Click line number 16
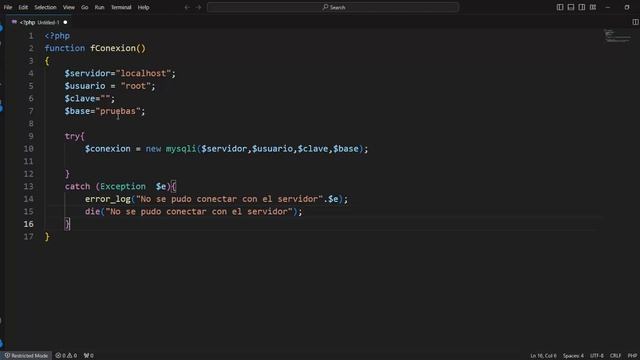The width and height of the screenshot is (640, 360). pyautogui.click(x=29, y=224)
